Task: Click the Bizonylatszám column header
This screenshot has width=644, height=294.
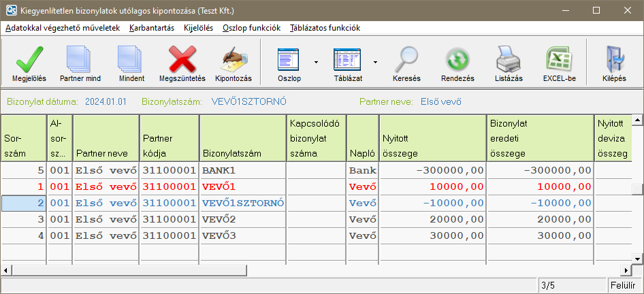Action: (x=242, y=138)
